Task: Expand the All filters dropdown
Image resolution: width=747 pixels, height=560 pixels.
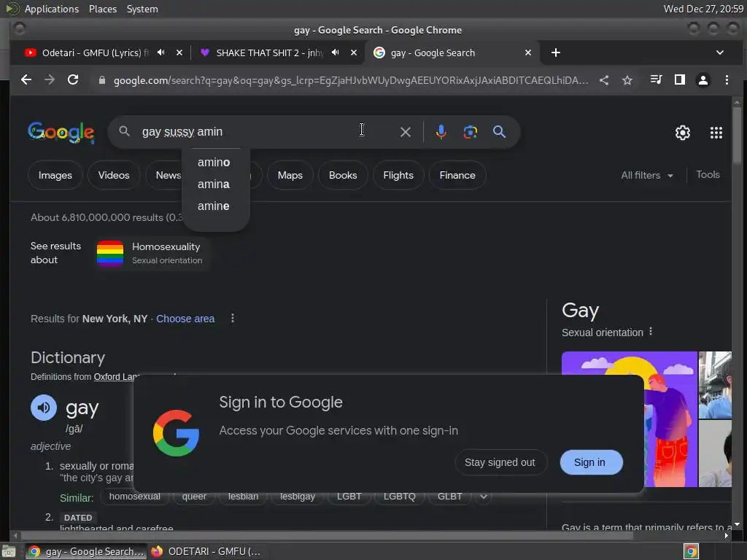Action: click(647, 175)
